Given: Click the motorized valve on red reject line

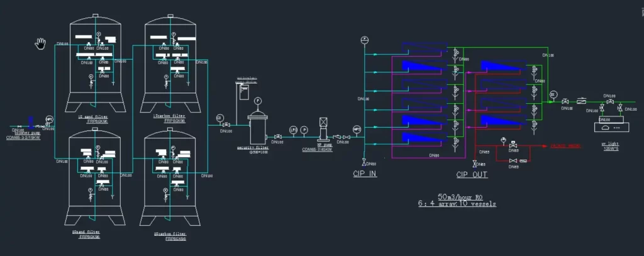Looking at the screenshot, I should click(x=513, y=145).
